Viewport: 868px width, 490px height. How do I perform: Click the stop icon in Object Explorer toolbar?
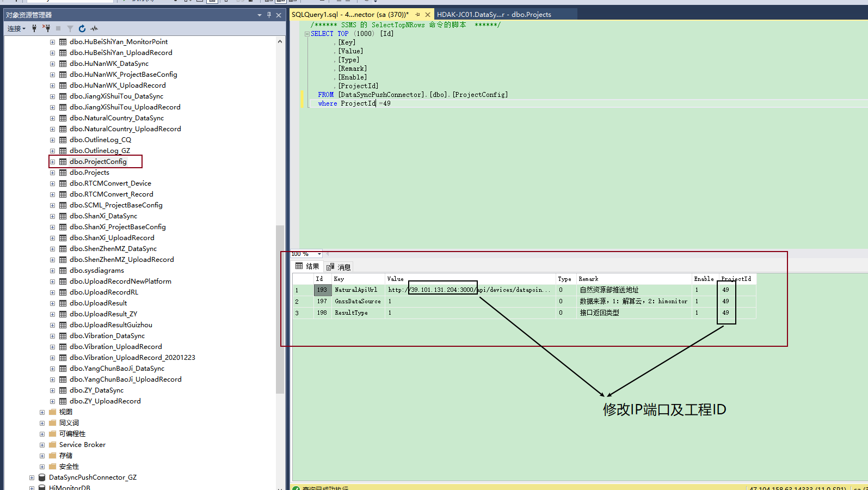click(58, 28)
